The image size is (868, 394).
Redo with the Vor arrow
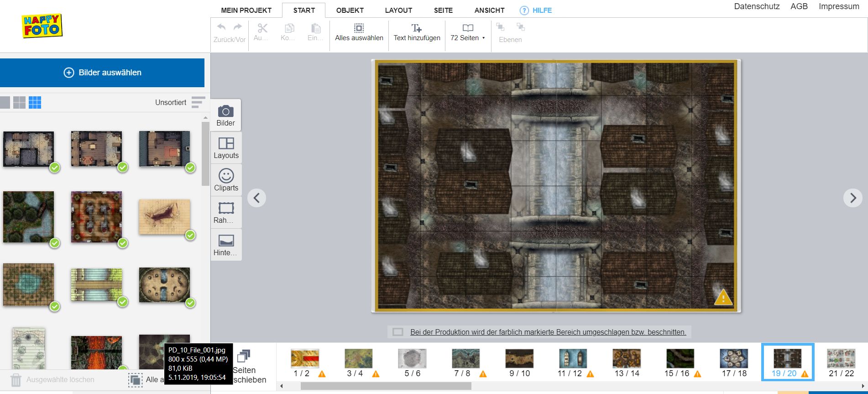point(237,27)
